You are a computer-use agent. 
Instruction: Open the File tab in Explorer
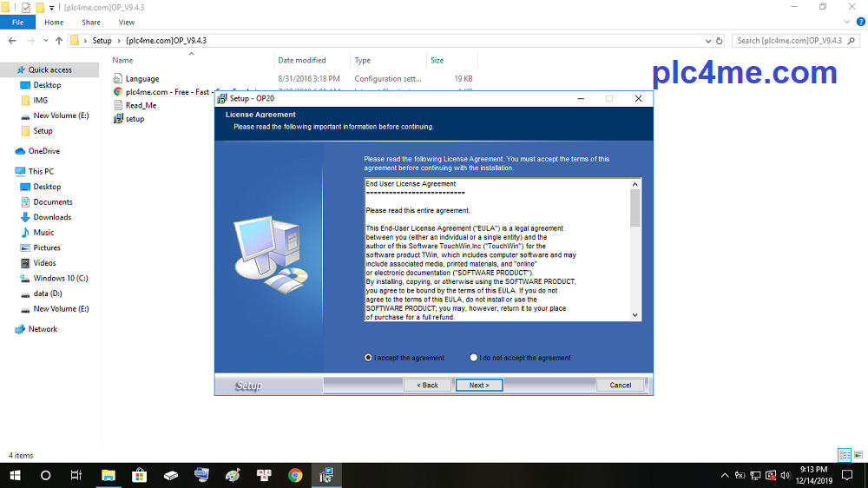17,23
